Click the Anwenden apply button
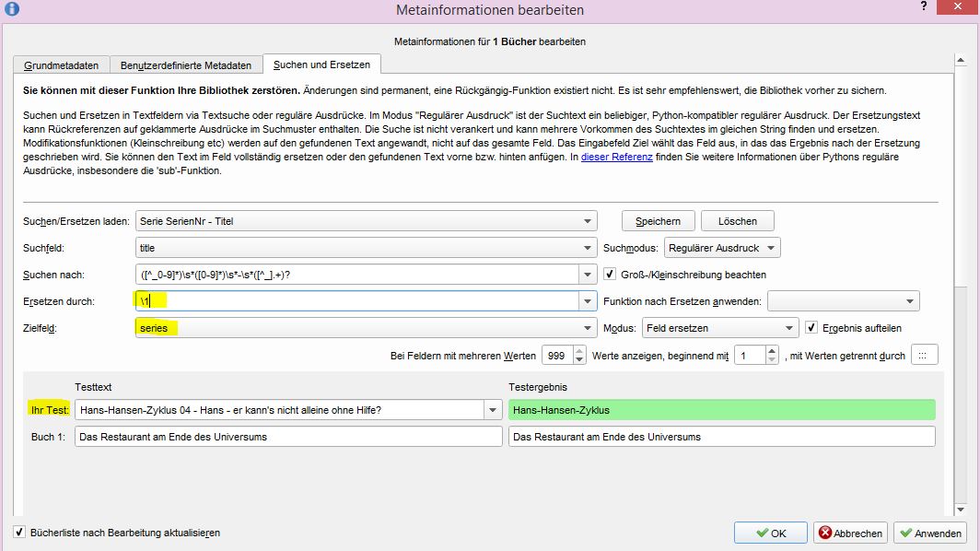The width and height of the screenshot is (980, 551). pos(929,533)
